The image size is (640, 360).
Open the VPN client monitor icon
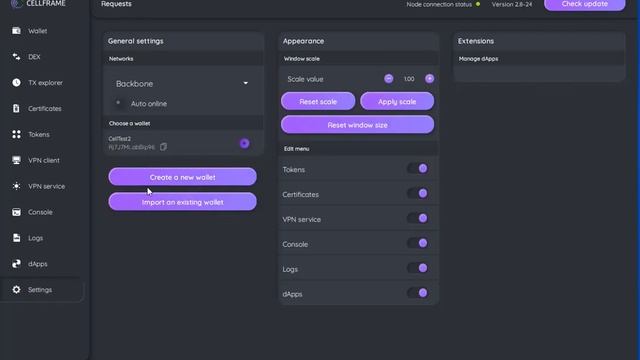pos(16,160)
